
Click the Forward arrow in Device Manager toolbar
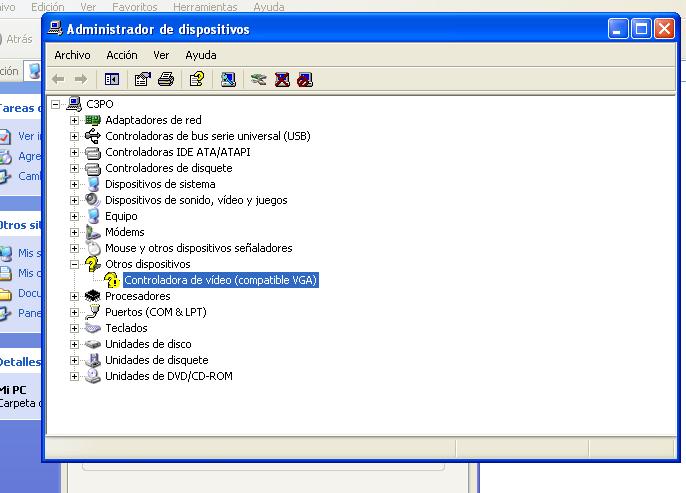[x=81, y=79]
